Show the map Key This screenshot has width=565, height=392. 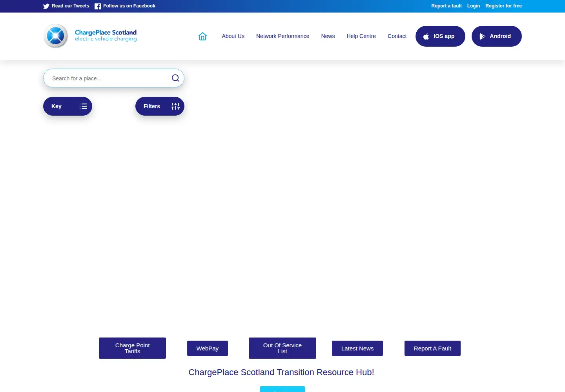pos(67,106)
